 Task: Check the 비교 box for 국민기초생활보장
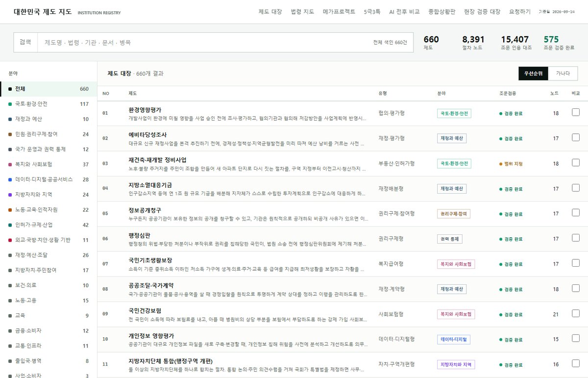coord(576,263)
